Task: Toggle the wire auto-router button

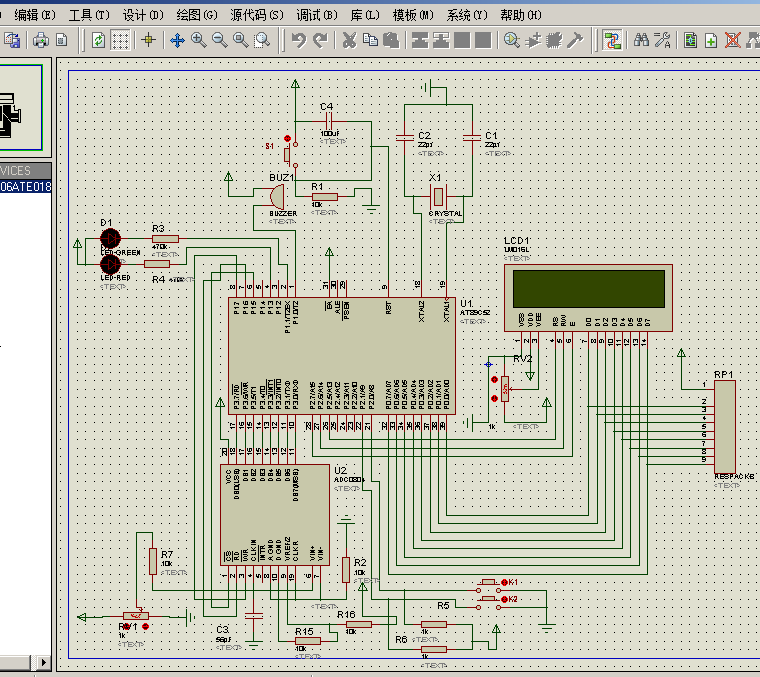Action: tap(613, 40)
